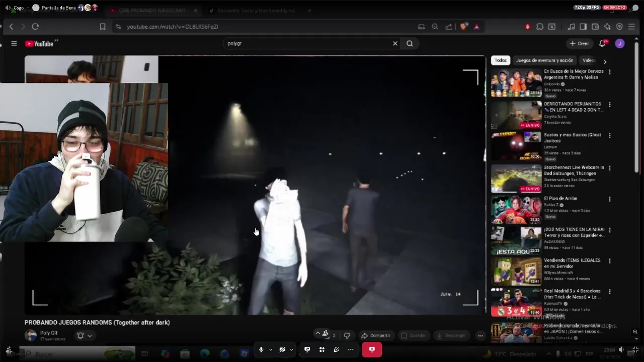
Task: Select the 'Pantalla de Bena' stream title
Action: coord(58,8)
